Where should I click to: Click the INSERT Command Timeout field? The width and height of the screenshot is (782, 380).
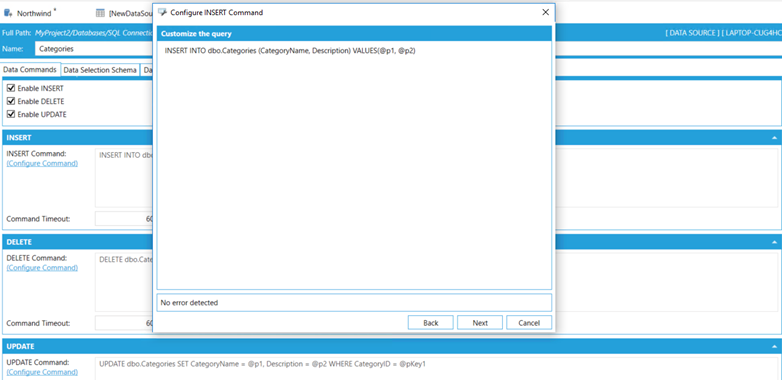tap(124, 219)
